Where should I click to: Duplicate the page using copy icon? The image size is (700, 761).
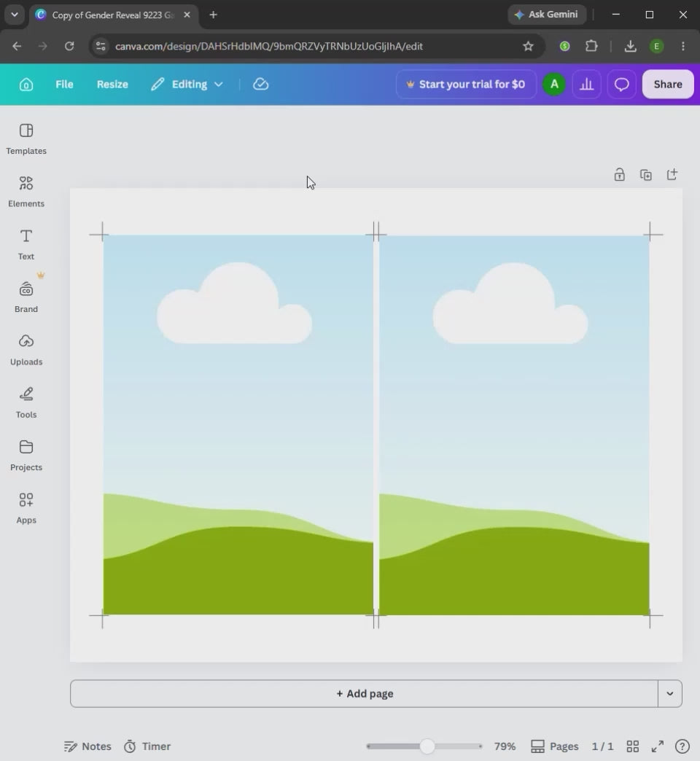pos(645,175)
